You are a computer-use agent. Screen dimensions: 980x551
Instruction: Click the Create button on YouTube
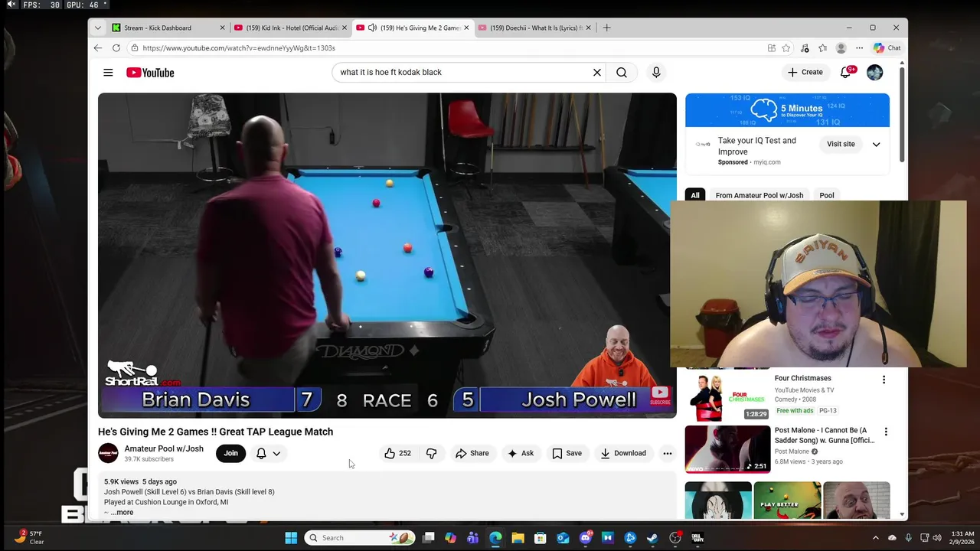[x=805, y=73]
